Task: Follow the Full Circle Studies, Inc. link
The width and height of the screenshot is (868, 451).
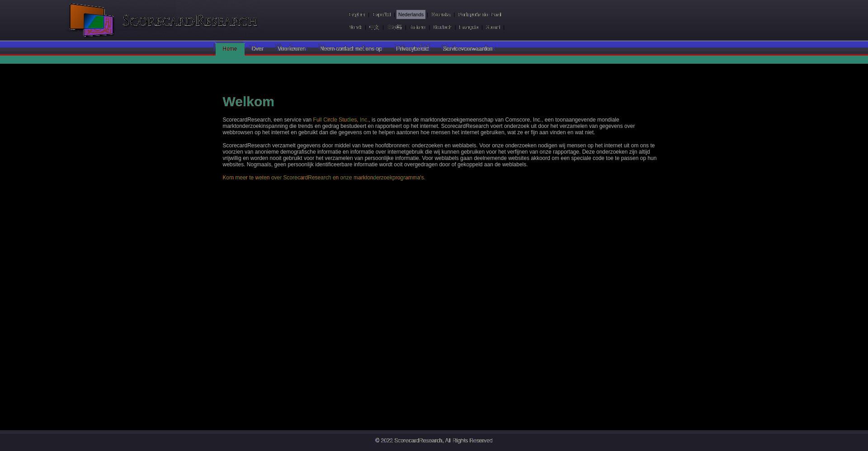Action: [x=341, y=120]
